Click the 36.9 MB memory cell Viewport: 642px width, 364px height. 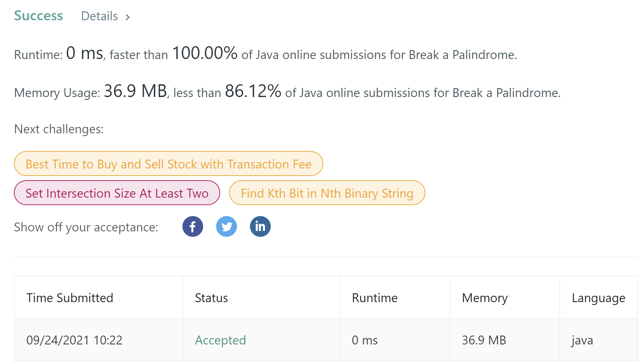coord(484,340)
